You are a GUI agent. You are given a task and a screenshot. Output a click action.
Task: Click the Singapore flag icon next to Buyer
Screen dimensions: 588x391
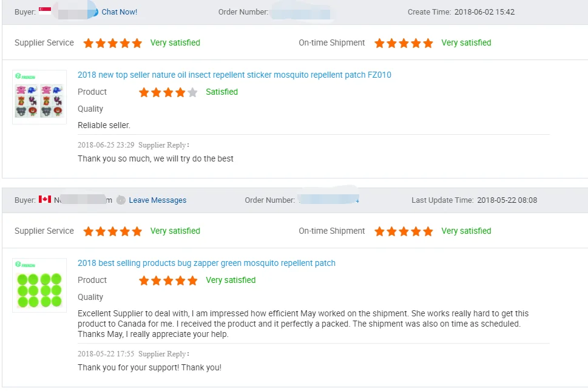click(x=44, y=12)
